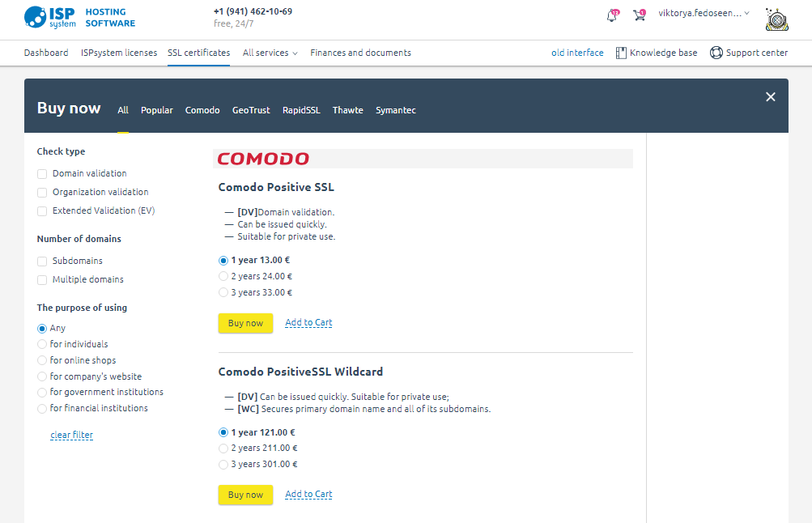812x523 pixels.
Task: Expand the All services dropdown
Action: click(x=270, y=53)
